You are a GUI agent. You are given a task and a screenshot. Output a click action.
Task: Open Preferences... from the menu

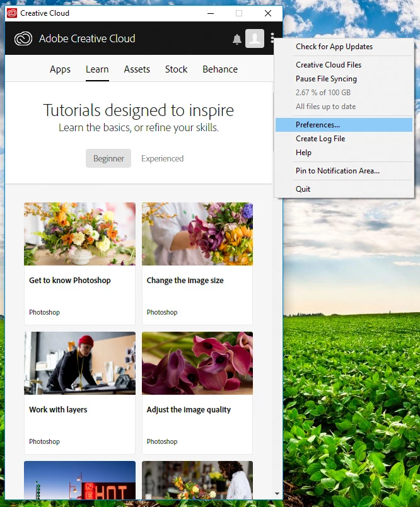(344, 125)
